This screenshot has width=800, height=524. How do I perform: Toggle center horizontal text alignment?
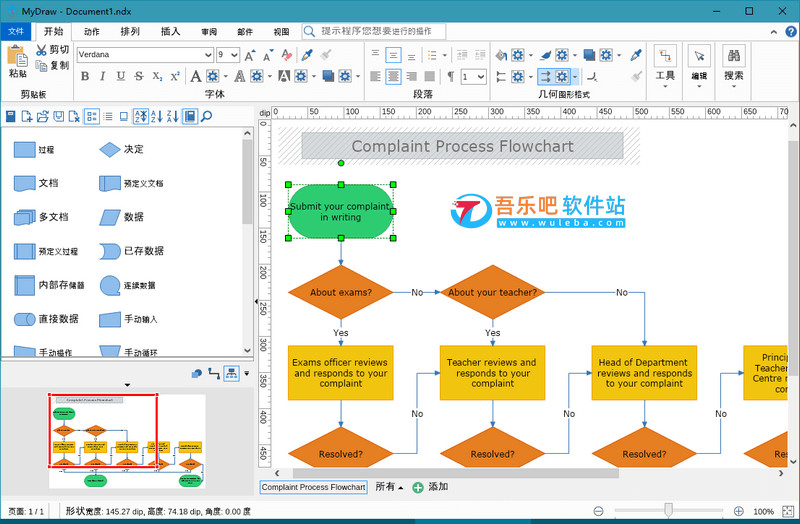(x=393, y=77)
